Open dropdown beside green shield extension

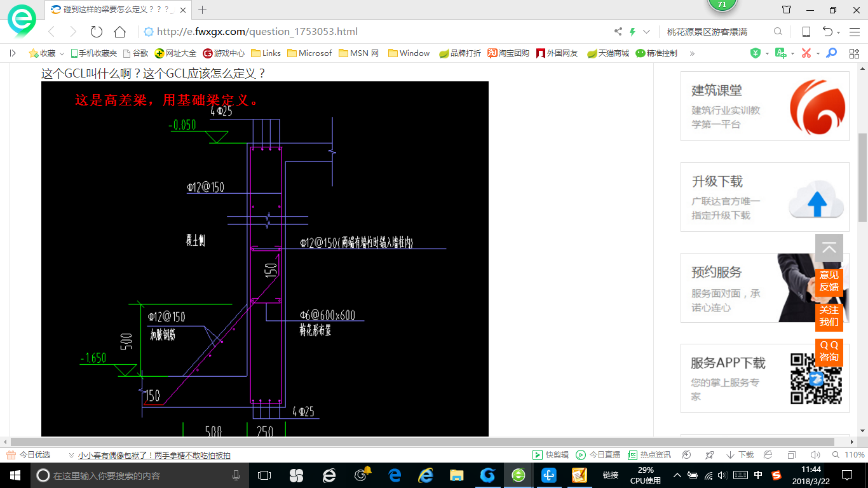[767, 54]
